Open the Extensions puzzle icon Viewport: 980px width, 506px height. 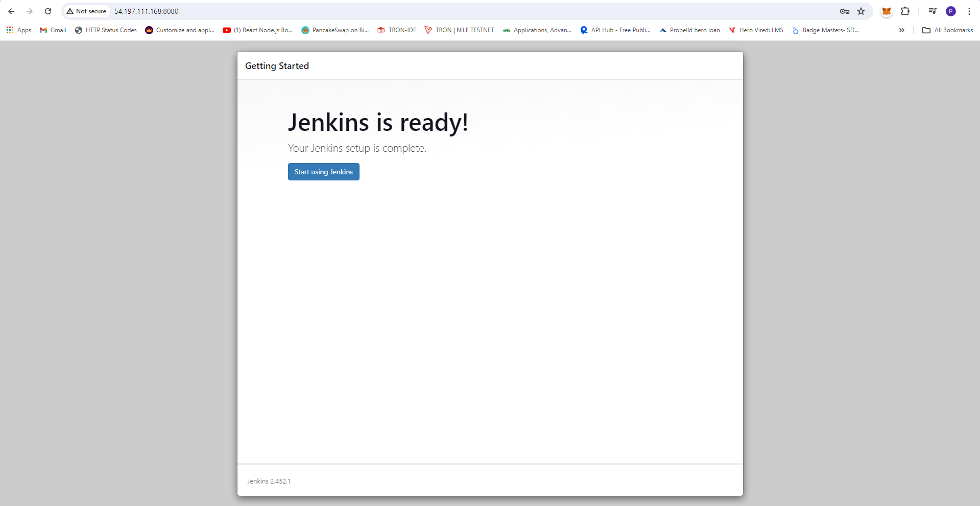pos(905,11)
